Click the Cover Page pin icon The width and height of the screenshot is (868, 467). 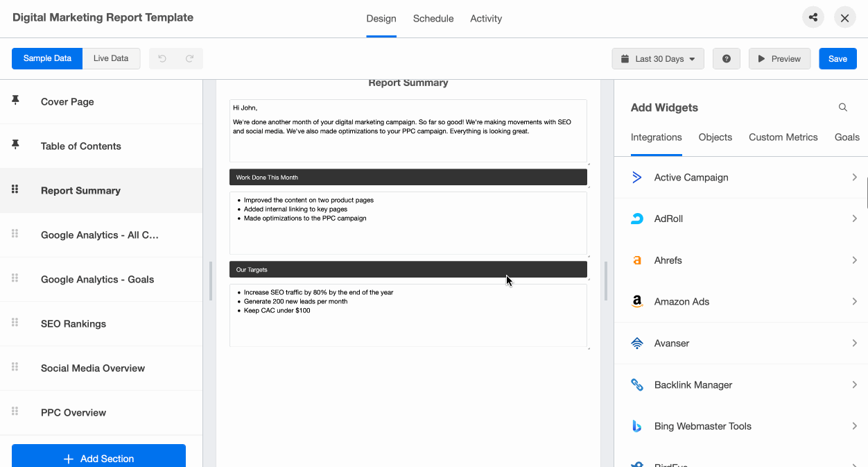[x=15, y=101]
